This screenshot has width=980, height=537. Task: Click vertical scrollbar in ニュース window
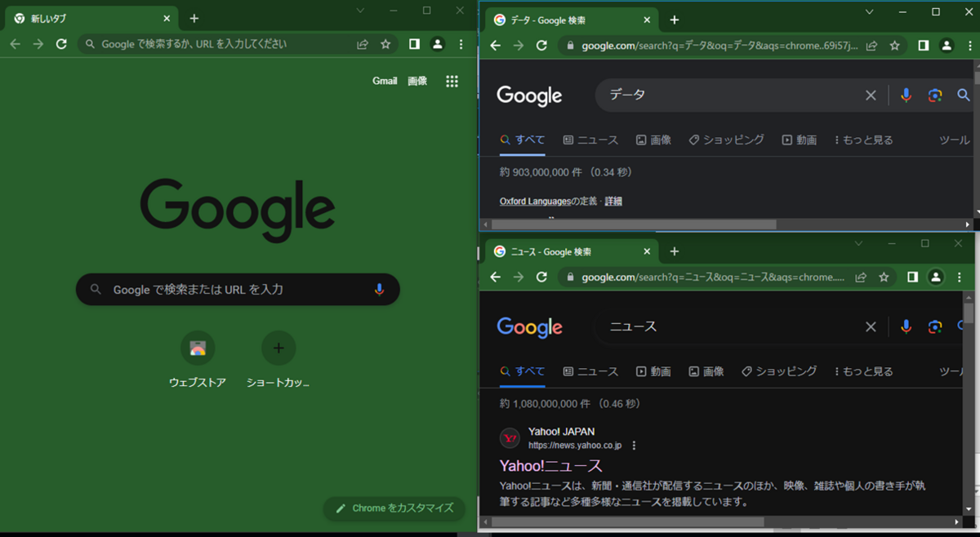[969, 313]
